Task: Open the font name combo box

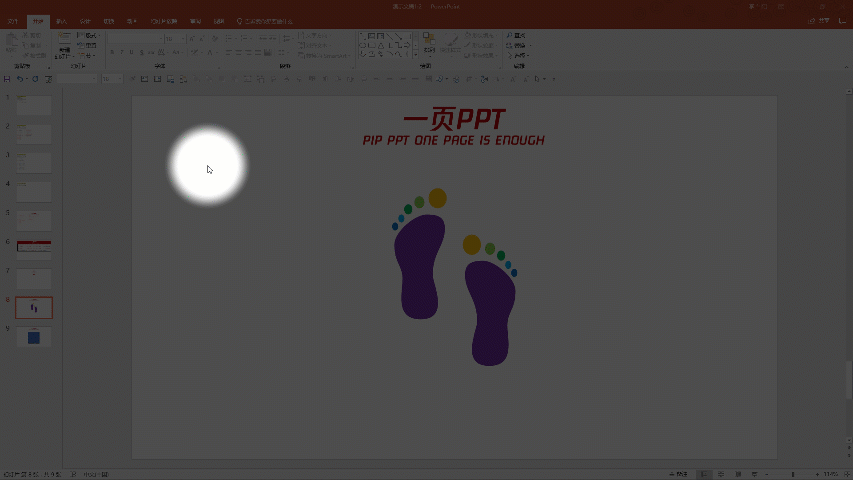Action: (x=134, y=39)
